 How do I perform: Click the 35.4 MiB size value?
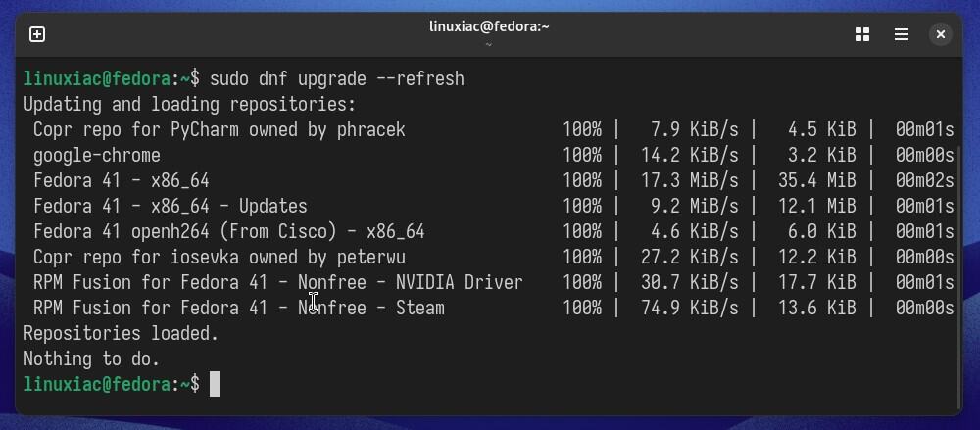tap(817, 180)
